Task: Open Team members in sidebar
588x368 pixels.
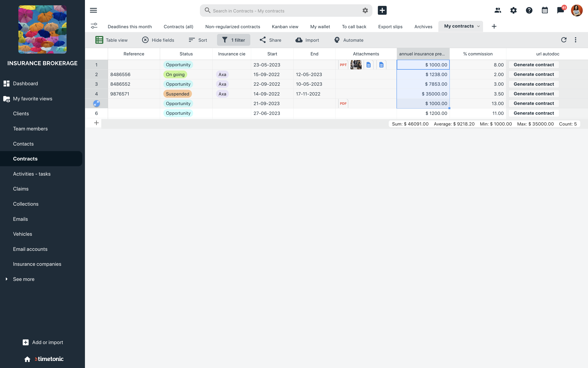Action: [x=30, y=129]
